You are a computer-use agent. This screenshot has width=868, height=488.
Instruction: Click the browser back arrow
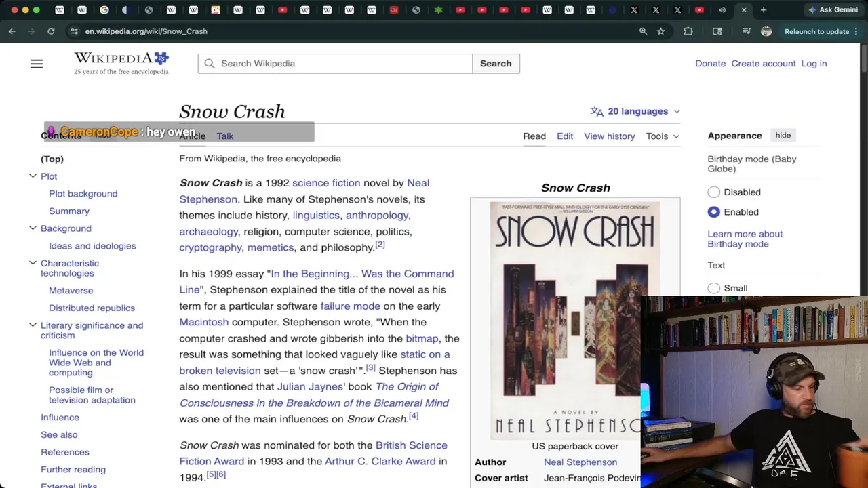[12, 31]
